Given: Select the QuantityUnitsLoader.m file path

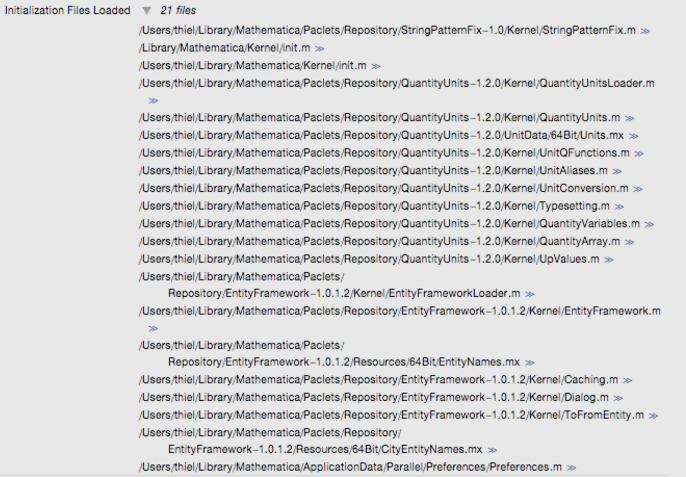Looking at the screenshot, I should point(397,83).
